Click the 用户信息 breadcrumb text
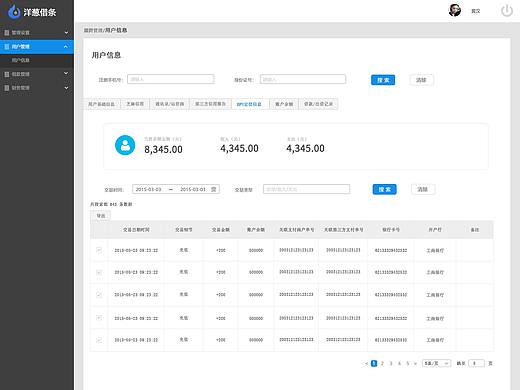Image resolution: width=520 pixels, height=390 pixels. point(116,30)
